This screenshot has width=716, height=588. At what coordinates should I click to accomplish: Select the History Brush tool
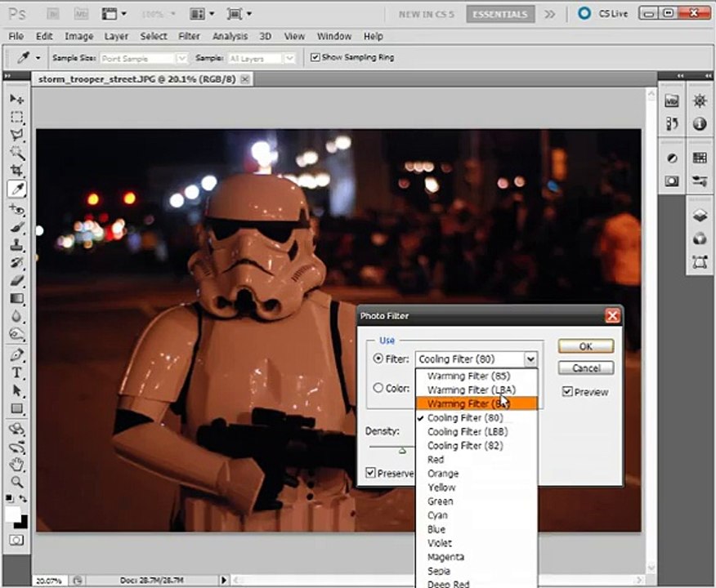coord(17,263)
